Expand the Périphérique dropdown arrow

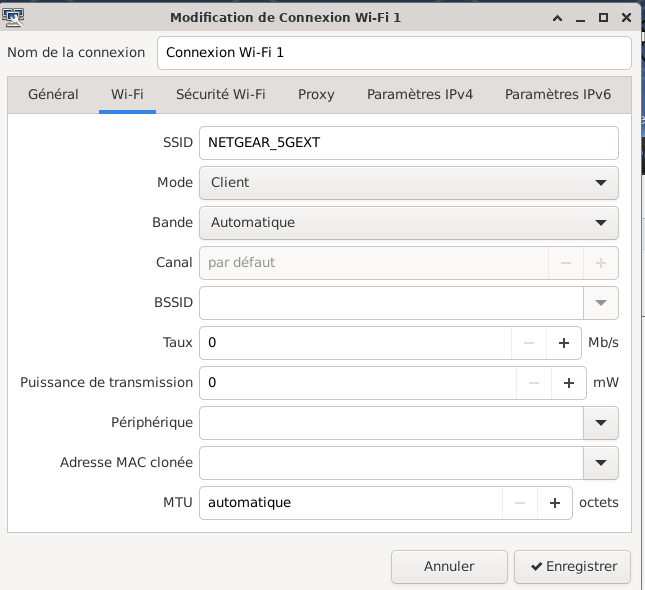pyautogui.click(x=600, y=423)
